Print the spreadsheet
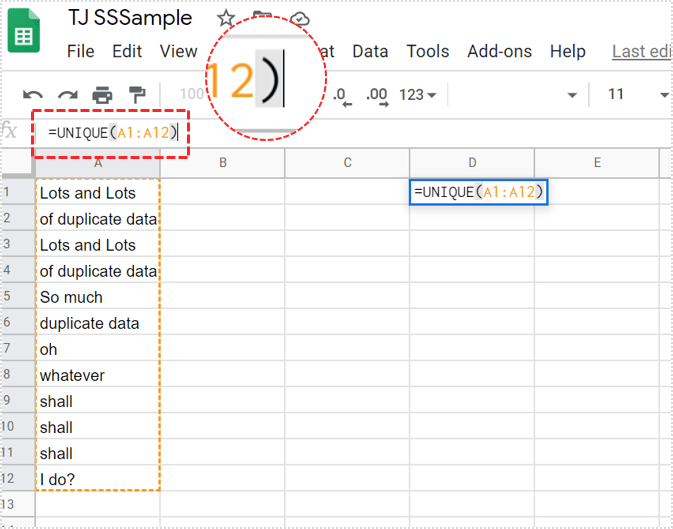 point(102,96)
